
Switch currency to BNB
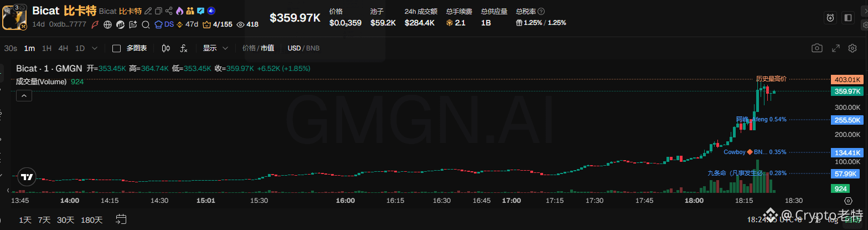tap(313, 48)
